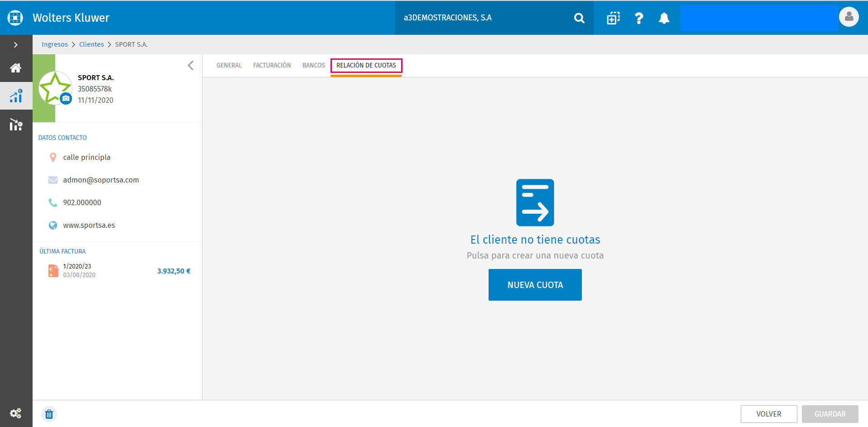Viewport: 868px width, 427px height.
Task: Switch to the FACTURACIÓN tab
Action: pos(272,66)
